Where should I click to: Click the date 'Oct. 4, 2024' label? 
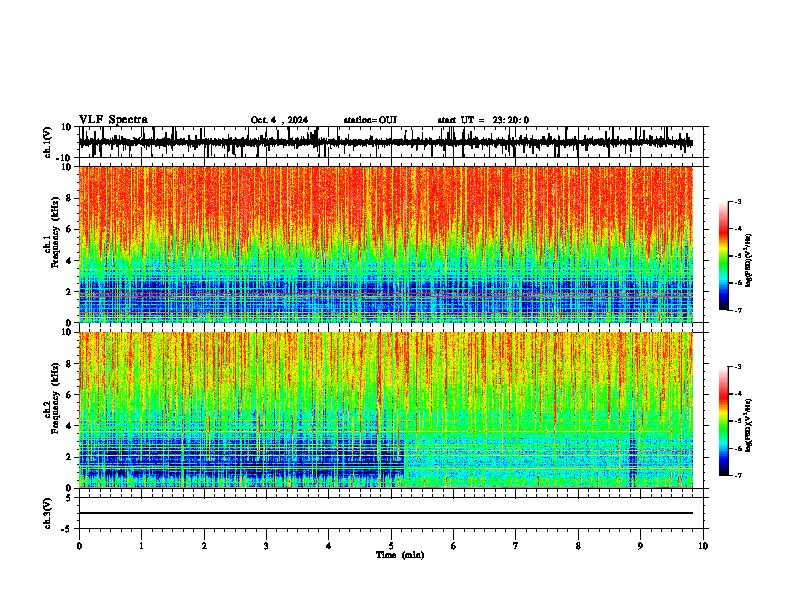coord(279,120)
